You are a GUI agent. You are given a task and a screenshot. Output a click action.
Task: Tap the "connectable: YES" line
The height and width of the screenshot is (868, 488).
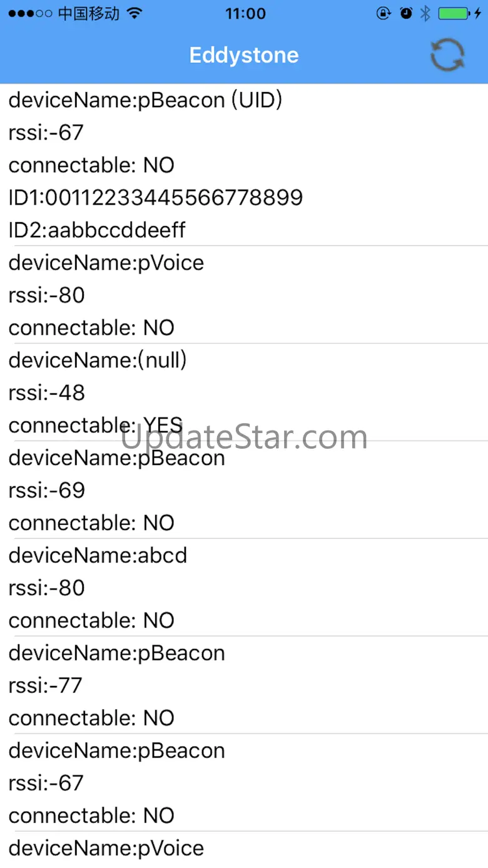pos(95,426)
